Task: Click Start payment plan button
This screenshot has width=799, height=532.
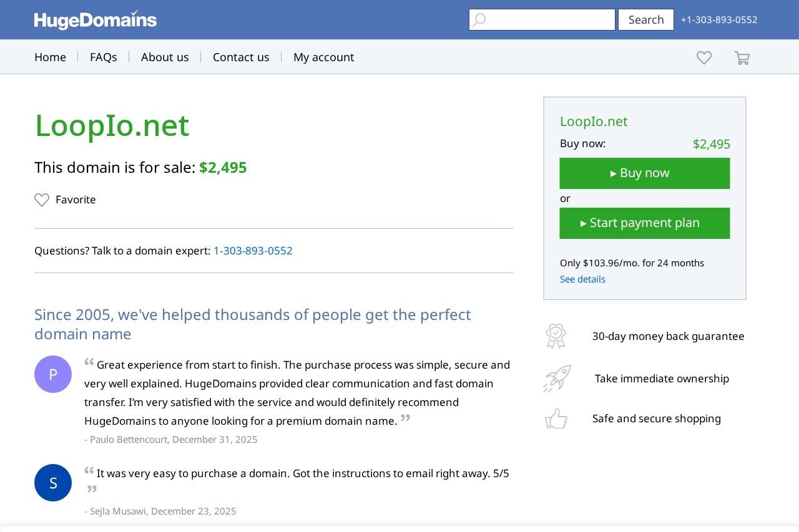Action: [x=645, y=223]
